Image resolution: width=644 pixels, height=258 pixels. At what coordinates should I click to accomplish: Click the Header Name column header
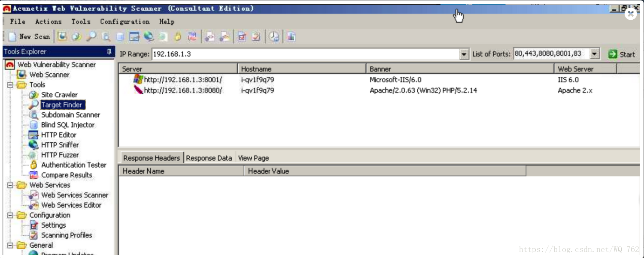coord(181,171)
